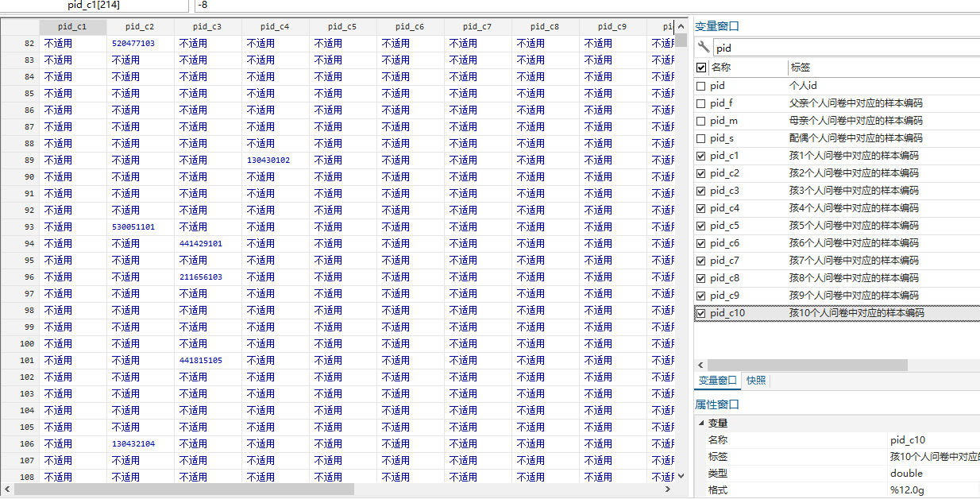Click the data grid scroll-up arrow
The height and width of the screenshot is (499, 980).
(681, 25)
